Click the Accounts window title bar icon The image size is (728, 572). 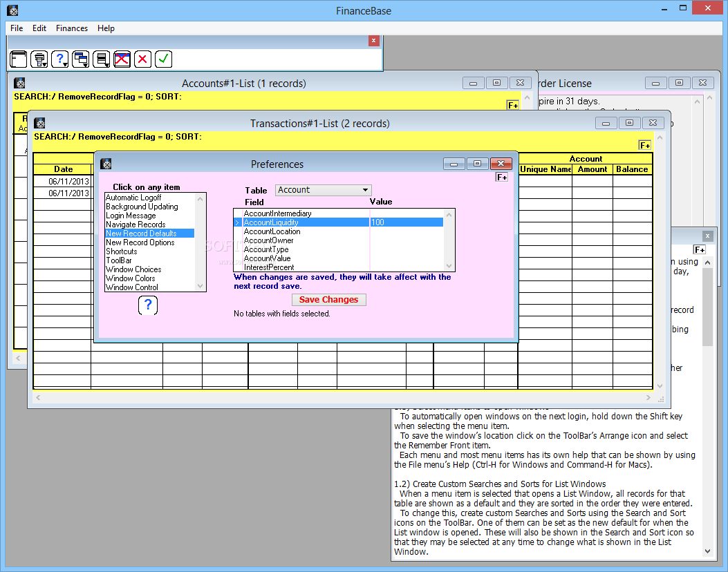(x=19, y=83)
